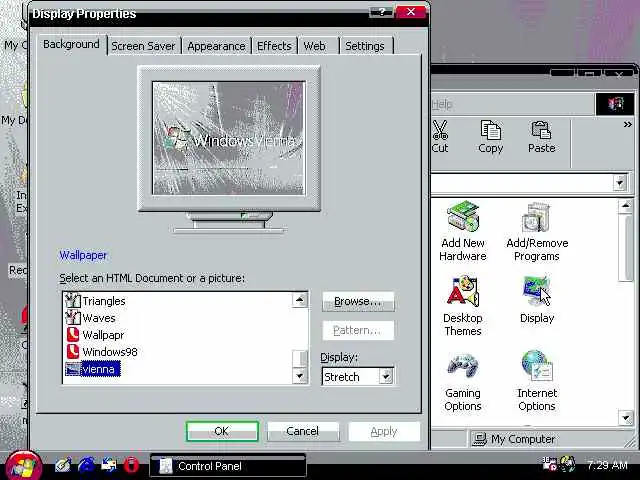Click the 7:29 AM taskbar clock
640x480 pixels.
click(607, 465)
